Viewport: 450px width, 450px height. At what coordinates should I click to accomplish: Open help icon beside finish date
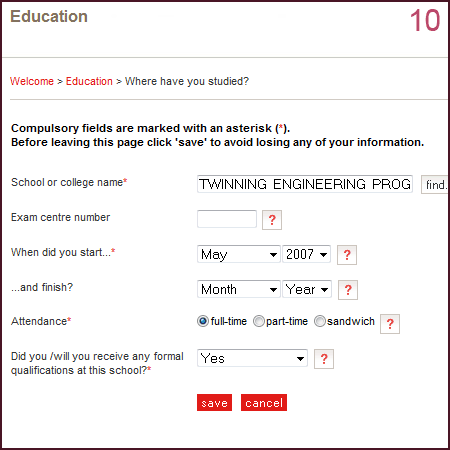(348, 290)
